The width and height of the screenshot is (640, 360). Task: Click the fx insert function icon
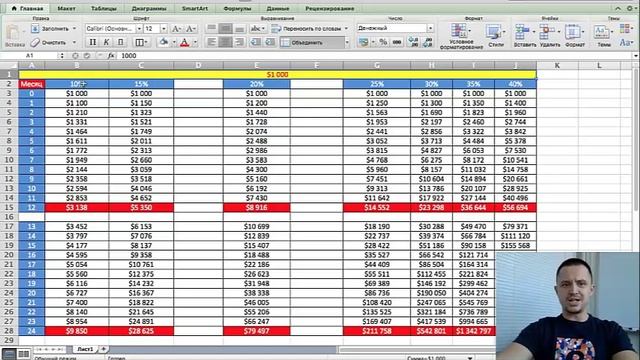(111, 56)
